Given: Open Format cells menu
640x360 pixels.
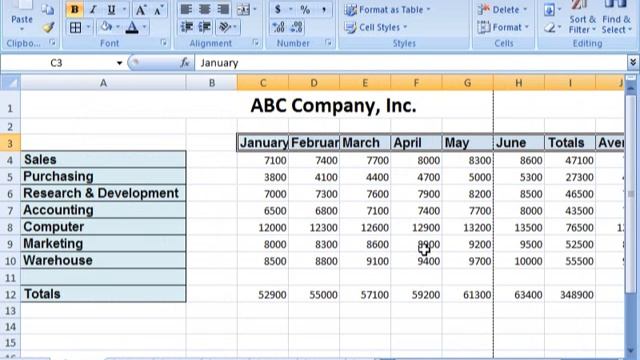Looking at the screenshot, I should (503, 27).
